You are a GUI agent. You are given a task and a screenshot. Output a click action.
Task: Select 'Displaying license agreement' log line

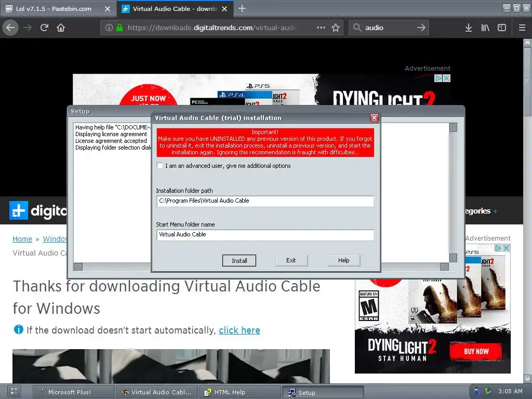pyautogui.click(x=111, y=134)
